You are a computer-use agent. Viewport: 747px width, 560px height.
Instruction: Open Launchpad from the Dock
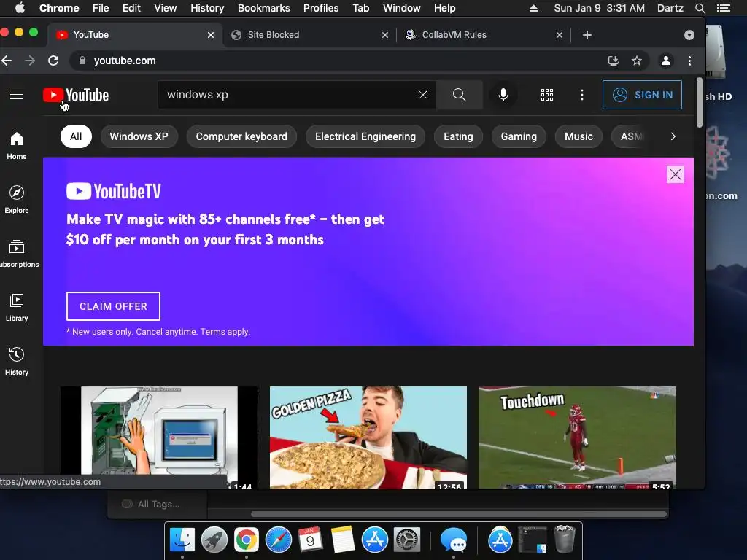click(x=214, y=540)
